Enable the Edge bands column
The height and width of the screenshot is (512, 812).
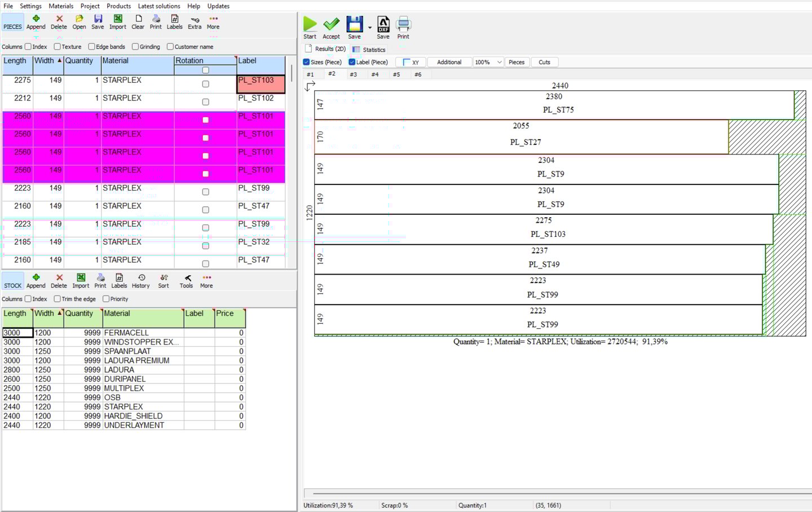click(x=91, y=47)
